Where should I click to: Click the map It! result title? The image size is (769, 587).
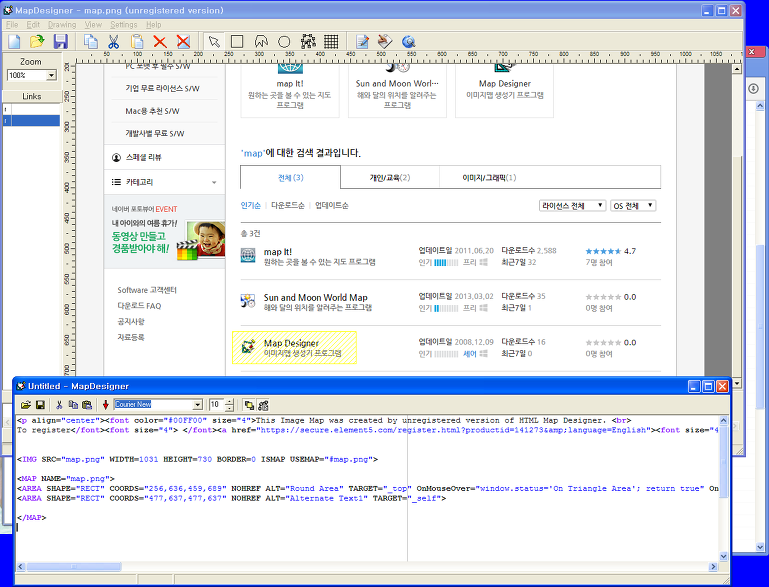point(278,252)
